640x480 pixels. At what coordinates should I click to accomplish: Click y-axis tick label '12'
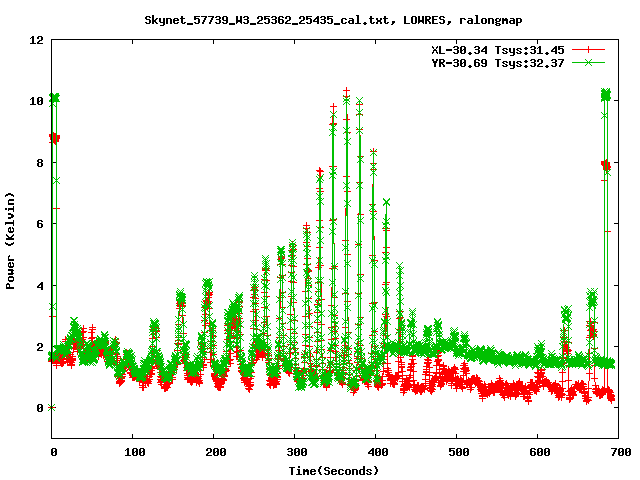coord(36,40)
